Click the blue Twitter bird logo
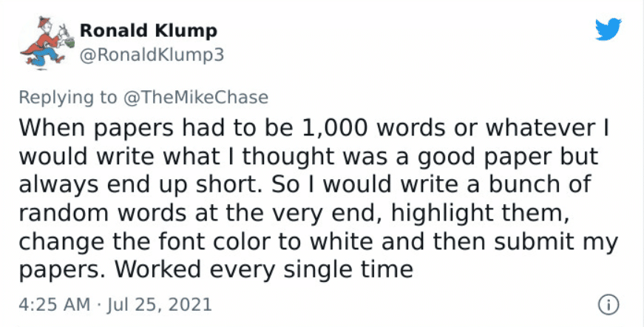This screenshot has height=327, width=644. pyautogui.click(x=609, y=29)
